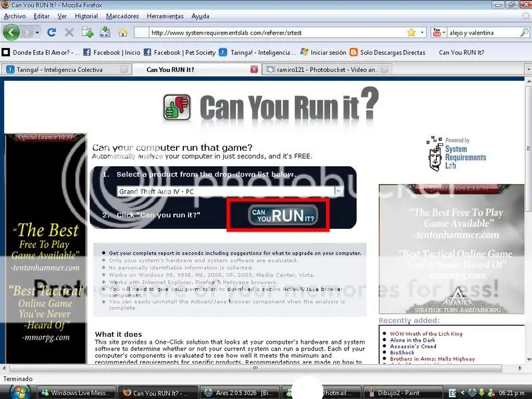532x399 pixels.
Task: Open the Alone in the Dark link
Action: coord(413,340)
